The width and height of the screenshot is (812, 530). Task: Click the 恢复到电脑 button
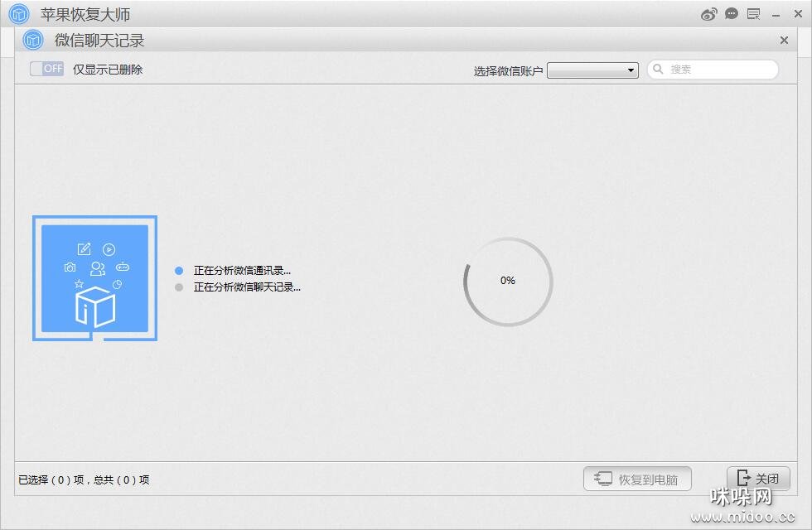coord(637,479)
